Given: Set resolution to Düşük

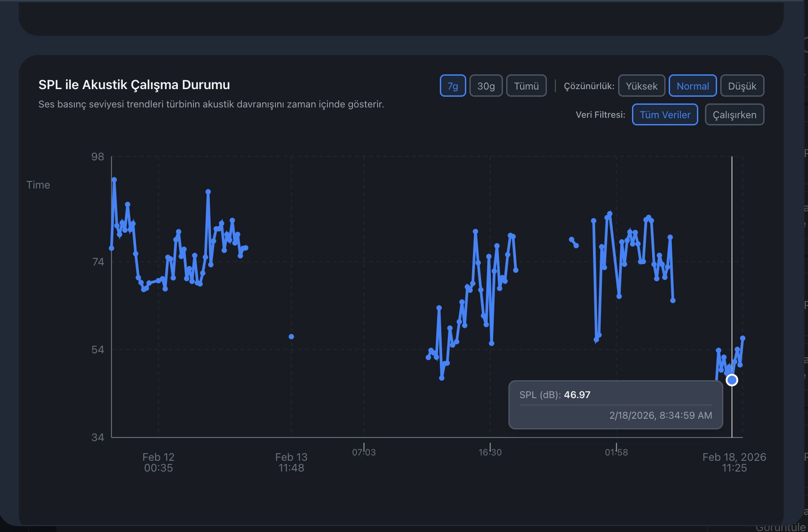Looking at the screenshot, I should [742, 86].
